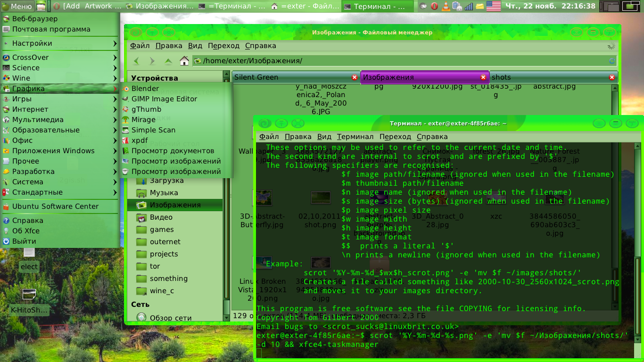This screenshot has height=362, width=644.
Task: Go to the home folder via toolbar
Action: [x=184, y=61]
